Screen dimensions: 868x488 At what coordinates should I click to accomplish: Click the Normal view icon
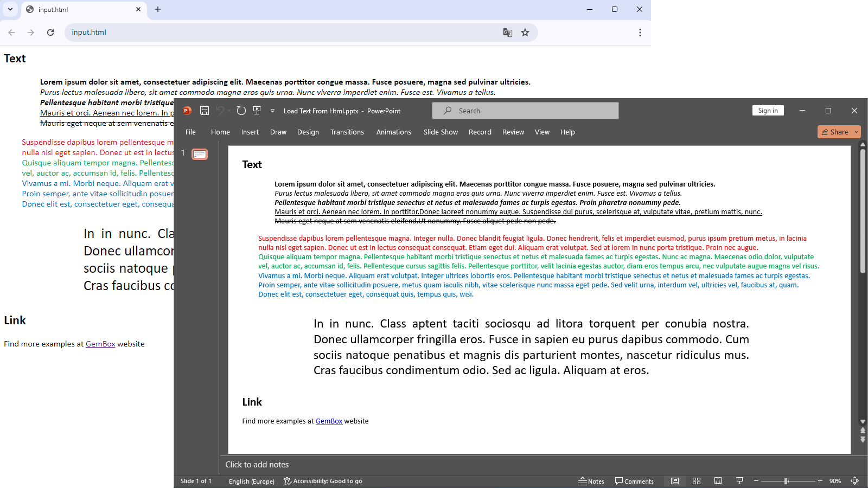click(x=675, y=481)
